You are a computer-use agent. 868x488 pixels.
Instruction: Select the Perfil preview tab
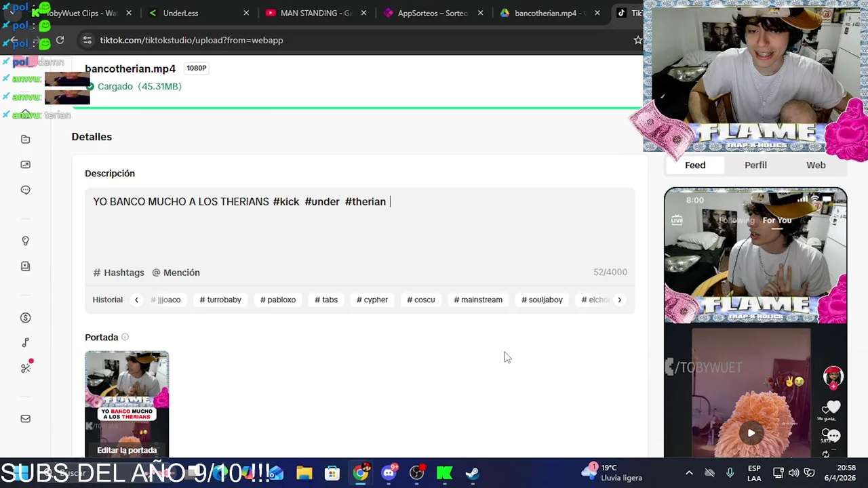coord(755,165)
